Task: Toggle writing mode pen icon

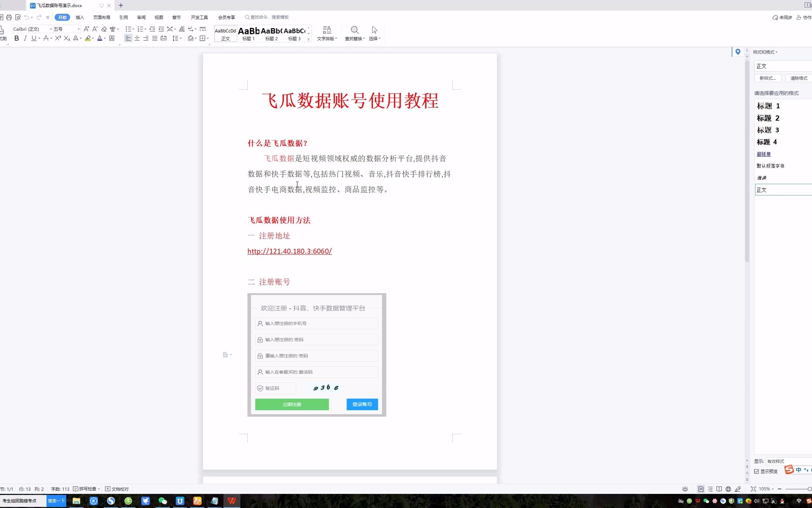Action: tap(738, 489)
